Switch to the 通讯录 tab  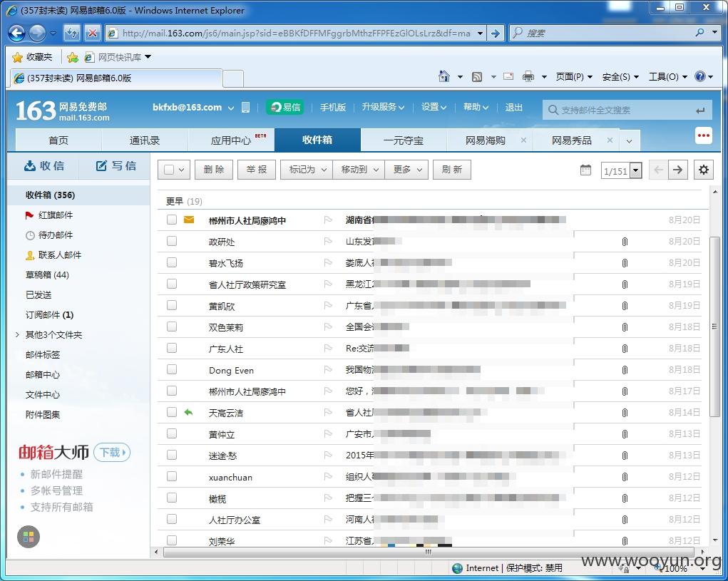coord(145,140)
